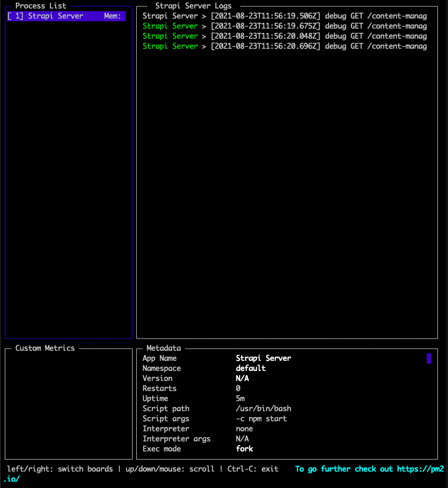Screen dimensions: 448x488
Task: Click the Interpreter value none
Action: click(x=244, y=429)
